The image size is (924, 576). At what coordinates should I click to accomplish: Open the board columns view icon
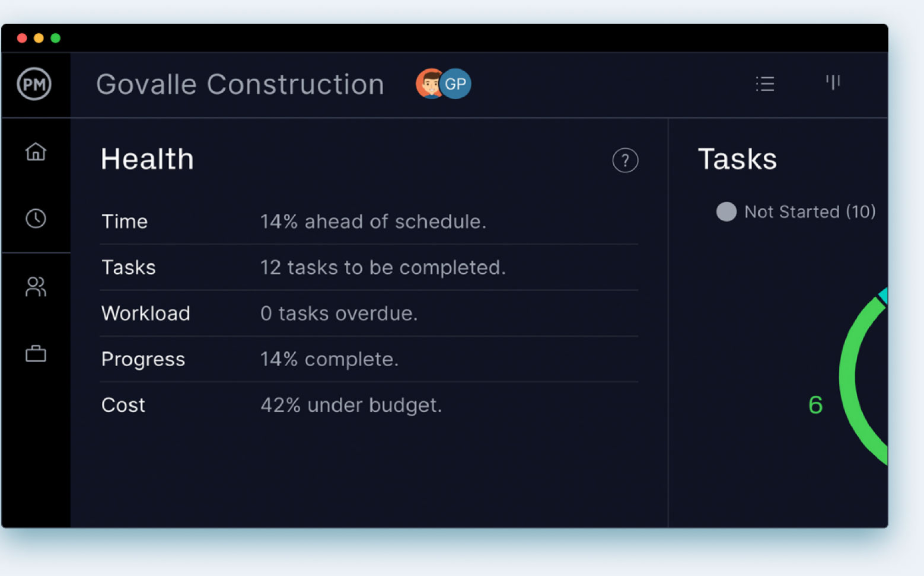coord(833,84)
